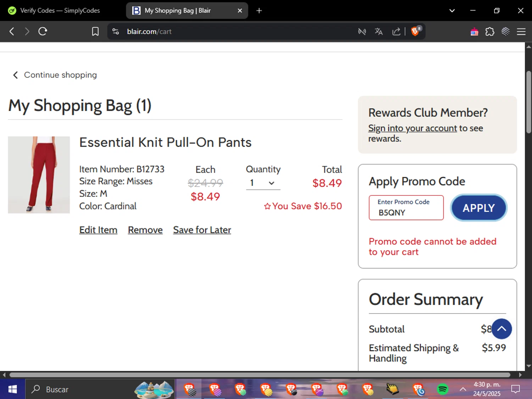Click the Item Number: B12733 text
Viewport: 532px width, 399px height.
pos(122,169)
